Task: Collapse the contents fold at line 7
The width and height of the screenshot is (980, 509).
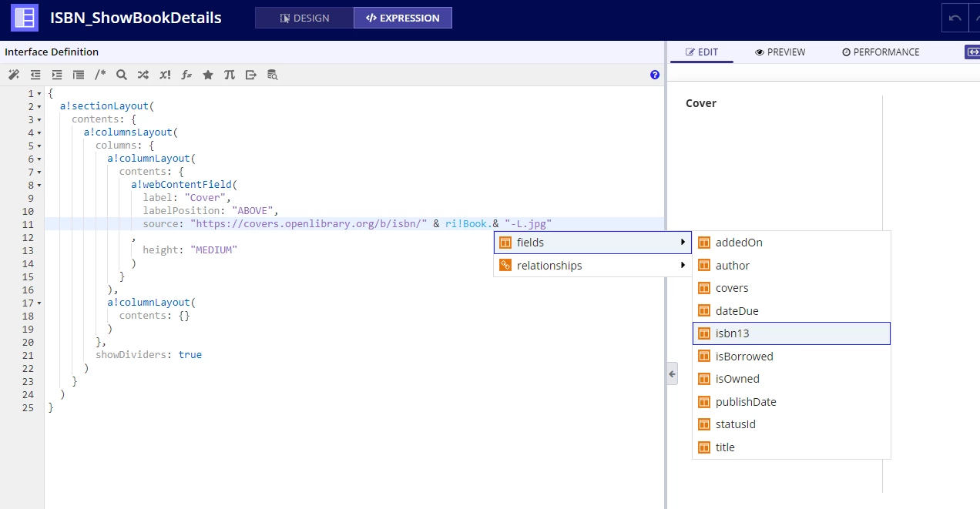Action: point(39,172)
